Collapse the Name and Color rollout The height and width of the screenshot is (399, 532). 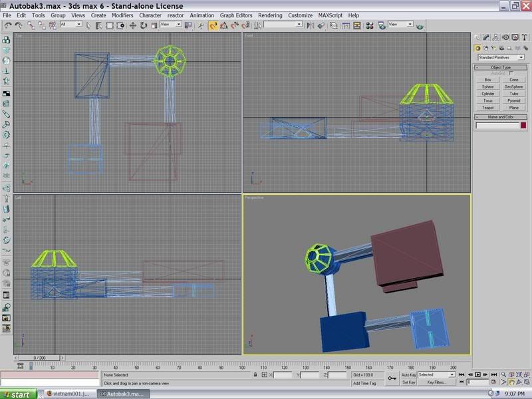[501, 117]
